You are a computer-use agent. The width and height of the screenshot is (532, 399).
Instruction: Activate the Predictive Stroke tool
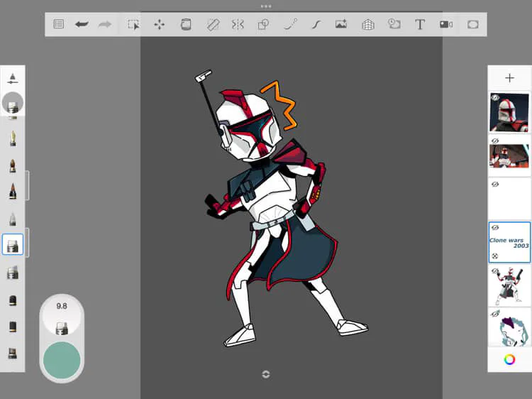coord(290,24)
